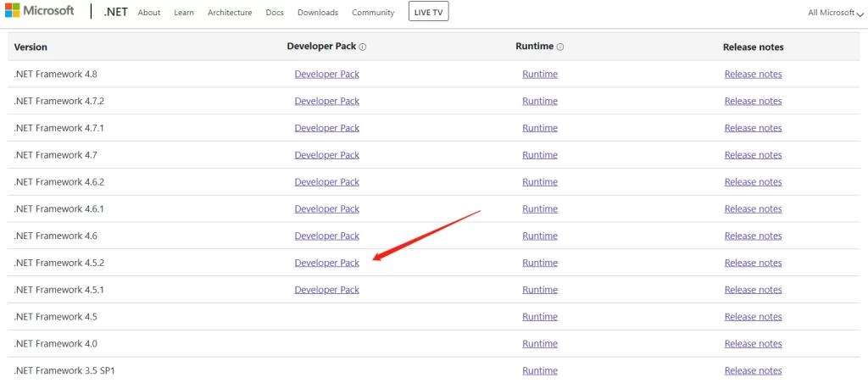This screenshot has width=868, height=383.
Task: Download Runtime for .NET Framework 4.7
Action: [x=540, y=155]
